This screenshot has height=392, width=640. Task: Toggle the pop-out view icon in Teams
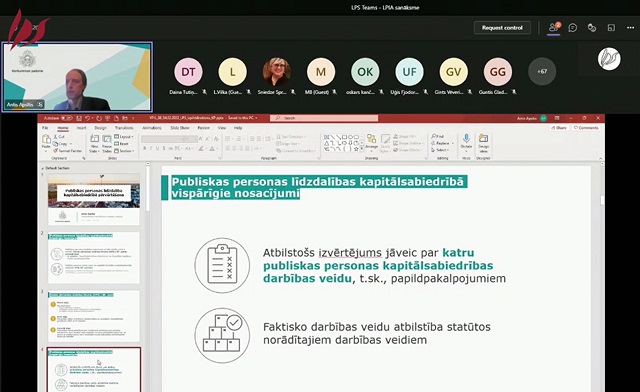(x=611, y=28)
